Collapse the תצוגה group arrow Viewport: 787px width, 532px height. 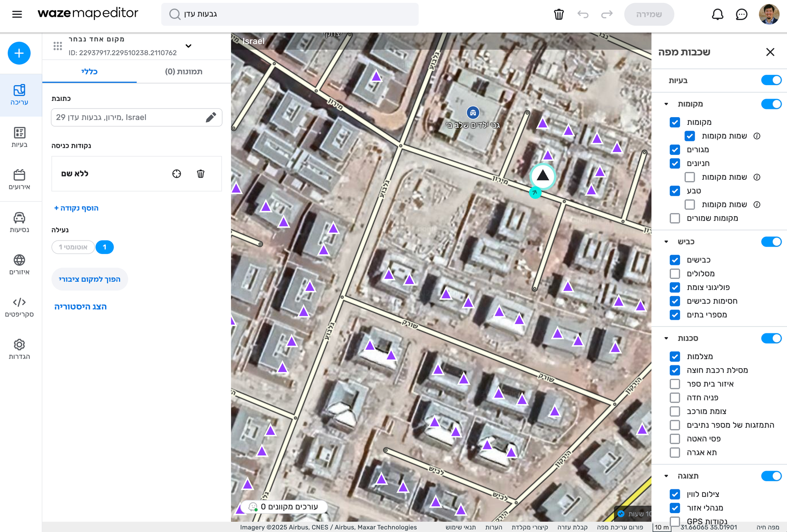tap(666, 476)
